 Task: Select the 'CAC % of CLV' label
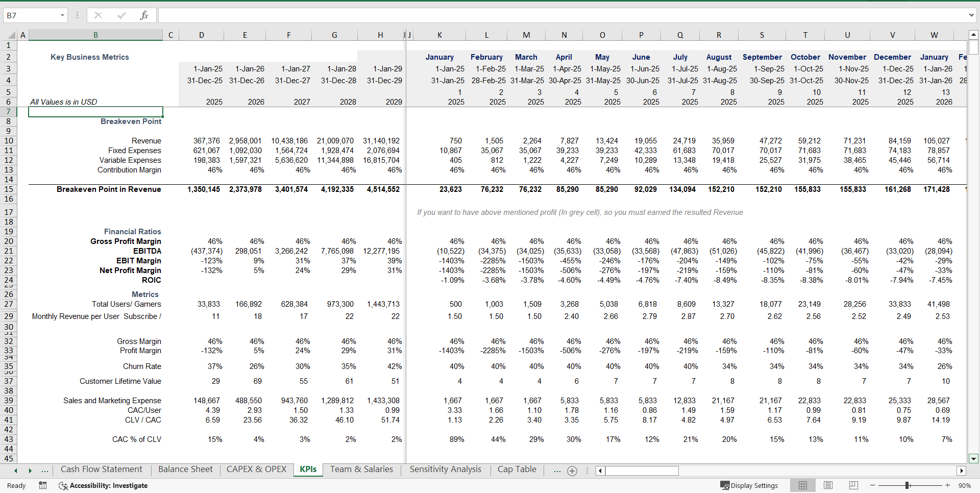click(x=137, y=439)
